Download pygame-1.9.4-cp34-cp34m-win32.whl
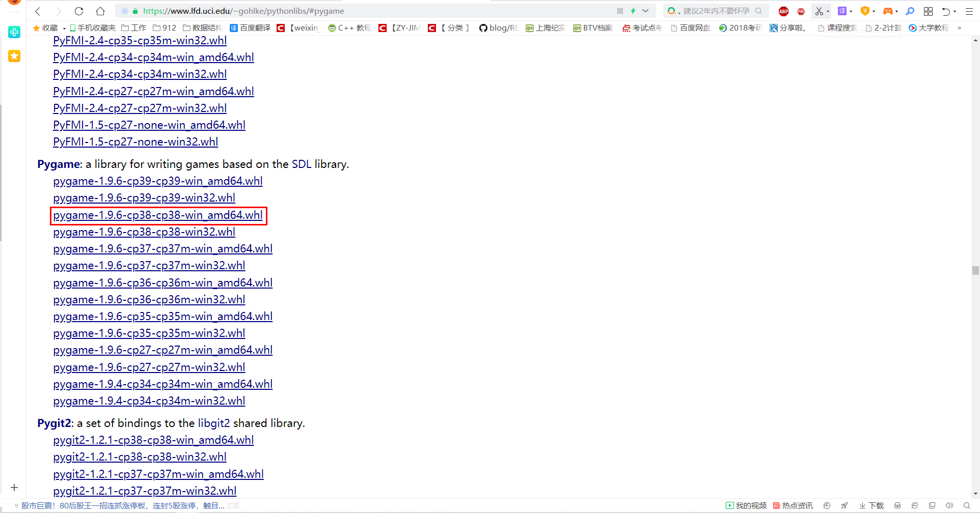 click(x=149, y=401)
